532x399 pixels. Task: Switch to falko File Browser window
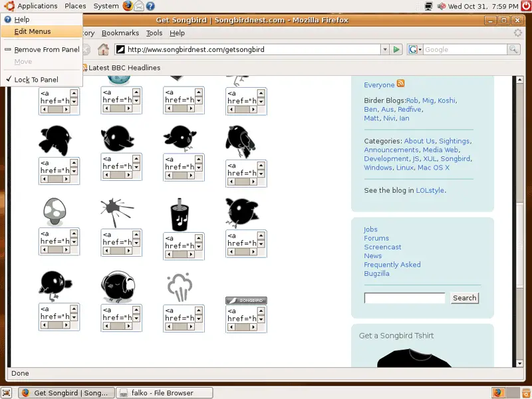point(164,393)
